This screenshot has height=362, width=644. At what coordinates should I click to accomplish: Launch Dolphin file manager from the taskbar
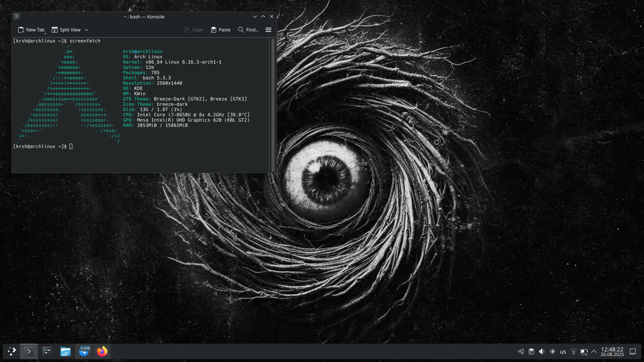pos(65,351)
